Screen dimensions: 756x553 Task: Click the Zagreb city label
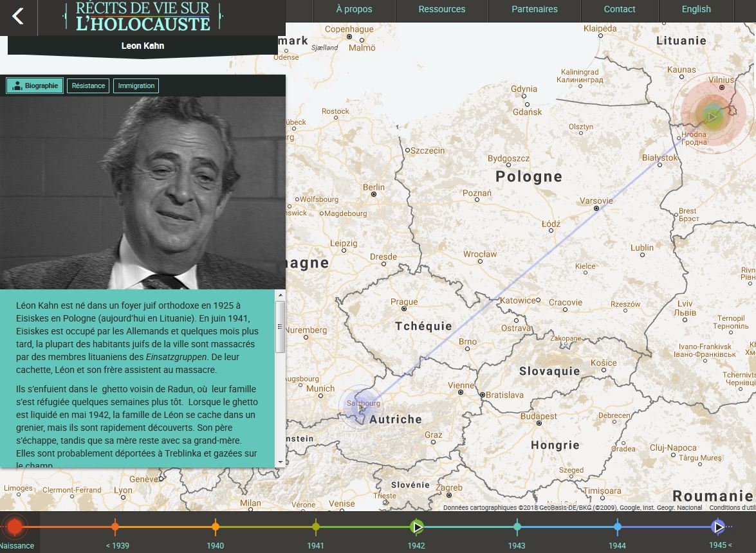449,487
